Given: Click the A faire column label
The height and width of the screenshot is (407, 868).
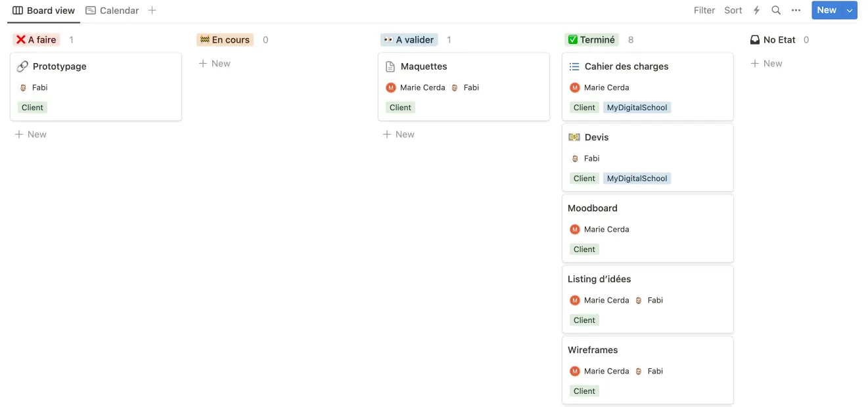Looking at the screenshot, I should click(x=36, y=40).
